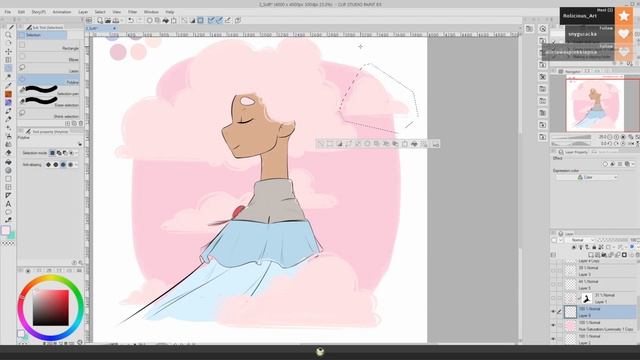
Task: Select the Zoom magnifier tool
Action: [x=8, y=35]
